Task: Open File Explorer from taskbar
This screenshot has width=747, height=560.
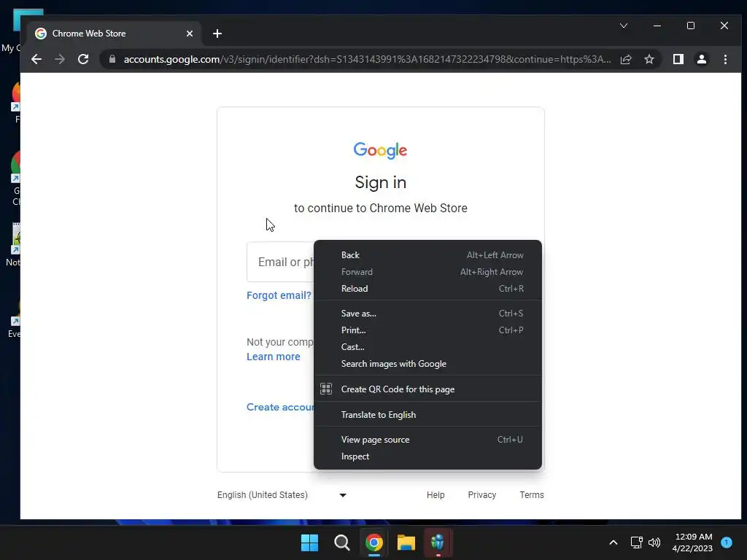Action: 406,542
